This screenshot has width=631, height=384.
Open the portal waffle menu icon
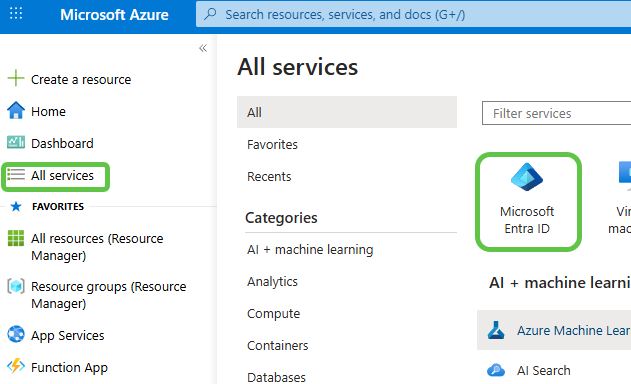click(x=16, y=14)
